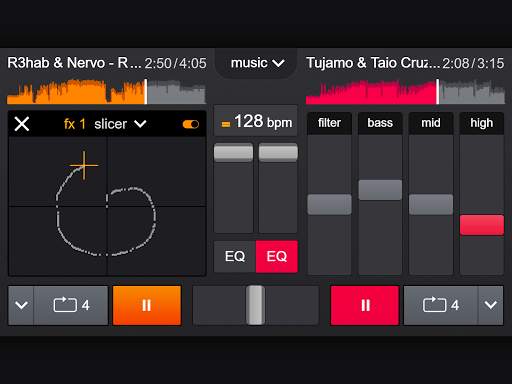512x384 pixels.
Task: Seek in the orange left deck waveform
Action: click(106, 91)
